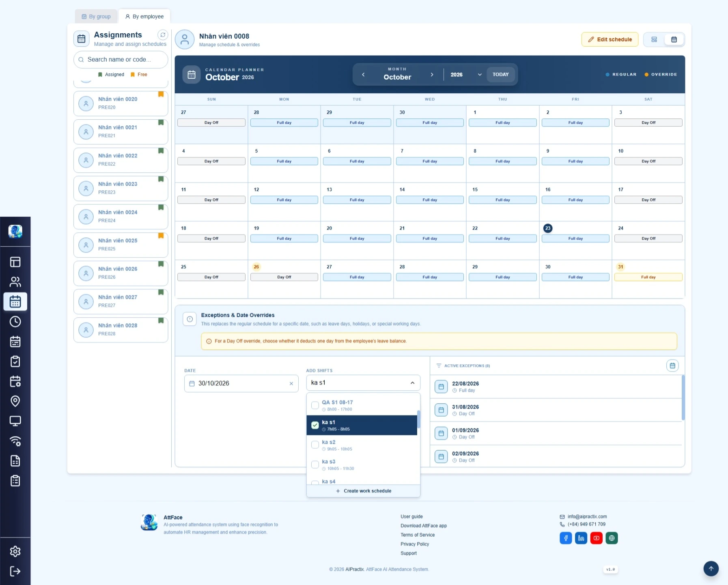Image resolution: width=728 pixels, height=585 pixels.
Task: Select employee Nhân viên 0023
Action: 121,188
